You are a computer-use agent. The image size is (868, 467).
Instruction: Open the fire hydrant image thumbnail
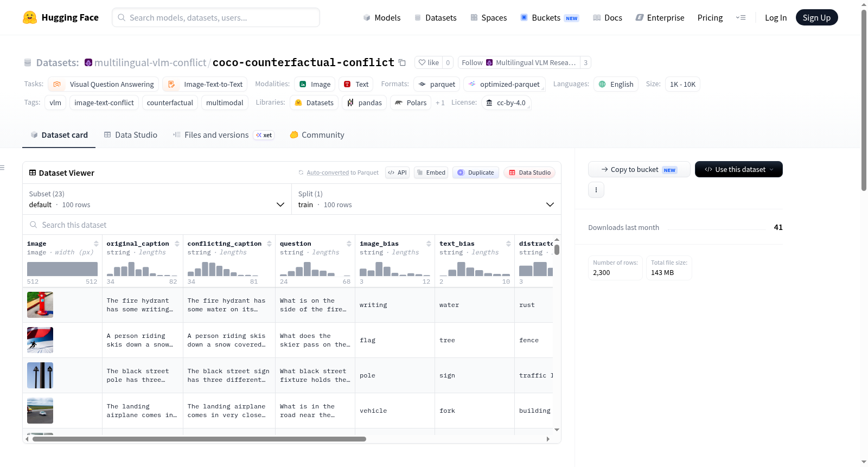40,305
